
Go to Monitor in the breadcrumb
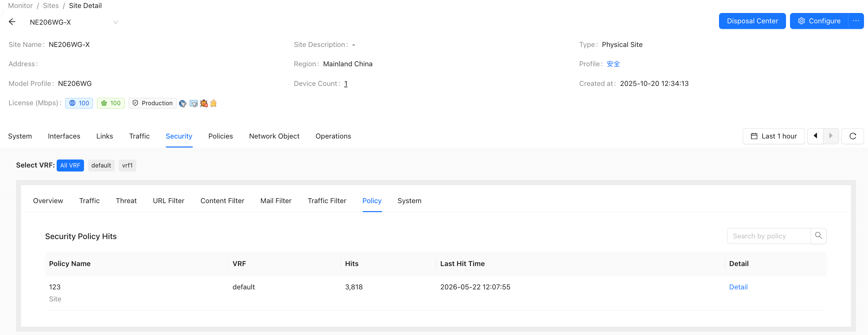(21, 5)
